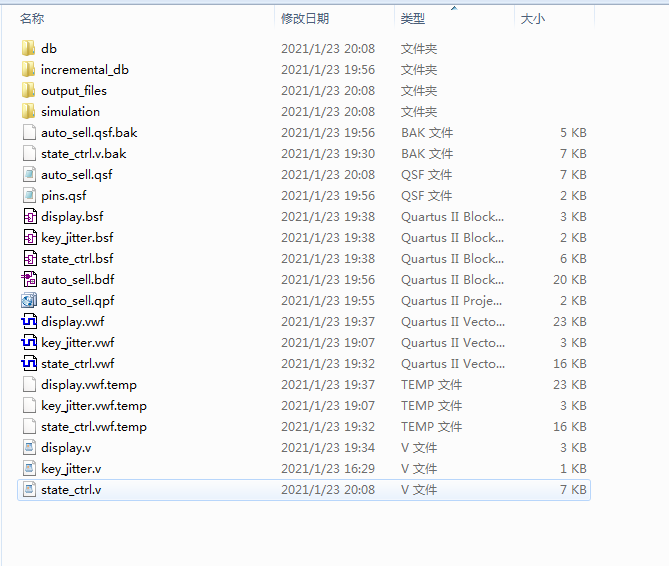Click the TEMP 文件 type of display.vwf.temp
669x566 pixels.
[431, 385]
